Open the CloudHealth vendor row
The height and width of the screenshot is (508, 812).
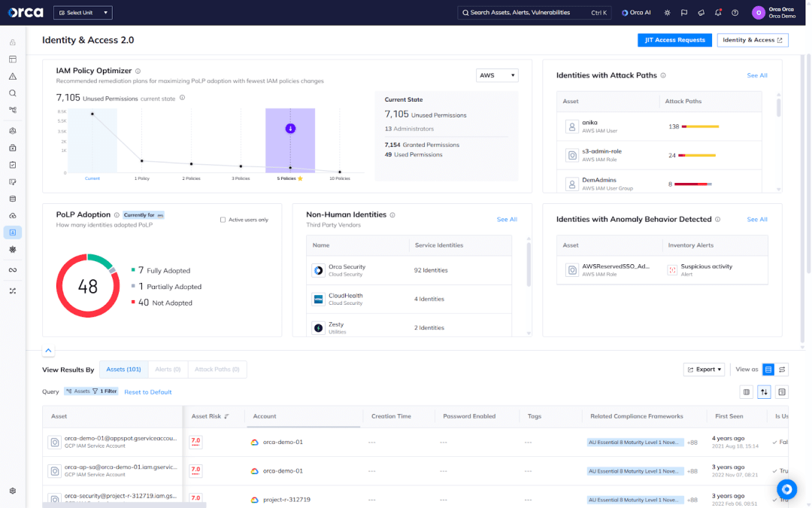tap(409, 299)
